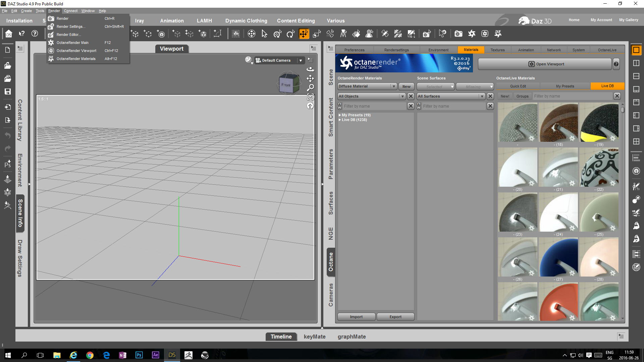Screen dimensions: 644x362
Task: Select the Scale tool icon
Action: pyautogui.click(x=317, y=34)
